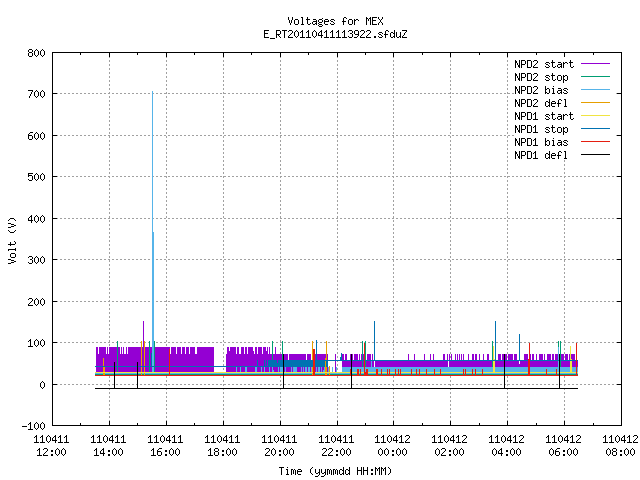Click the 400 y-axis tick label
This screenshot has height=480, width=640.
pyautogui.click(x=36, y=219)
